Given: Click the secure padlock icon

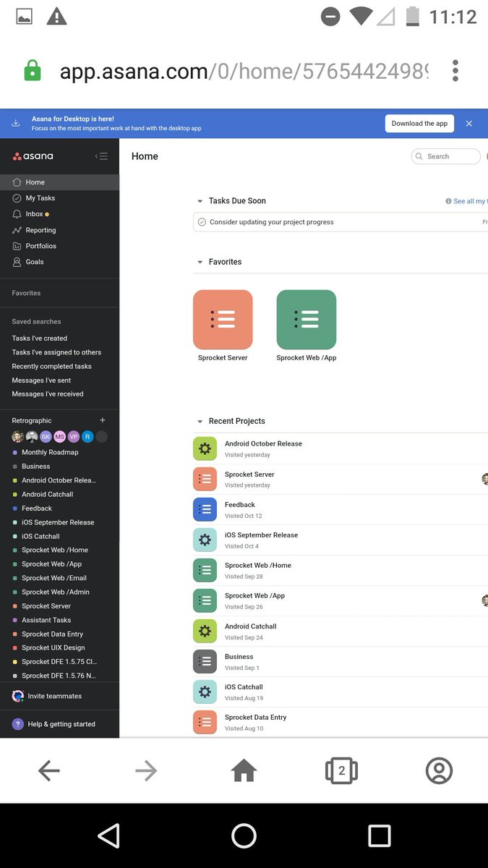Looking at the screenshot, I should 33,70.
